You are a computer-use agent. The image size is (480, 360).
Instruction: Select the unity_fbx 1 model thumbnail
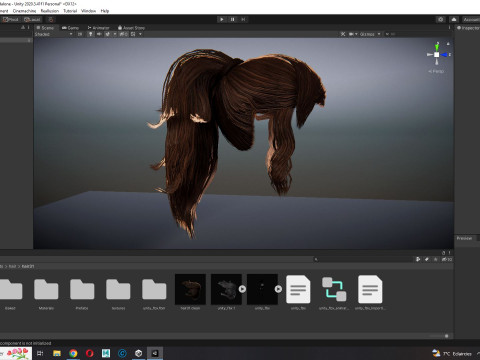226,289
